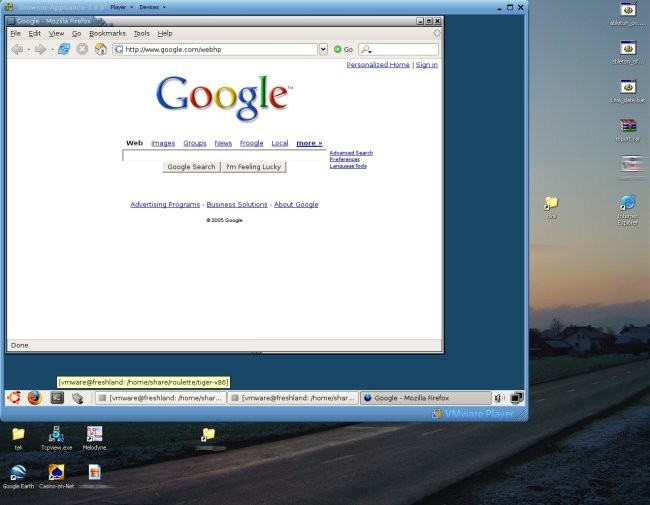Open the About Google link
650x505 pixels.
click(296, 204)
